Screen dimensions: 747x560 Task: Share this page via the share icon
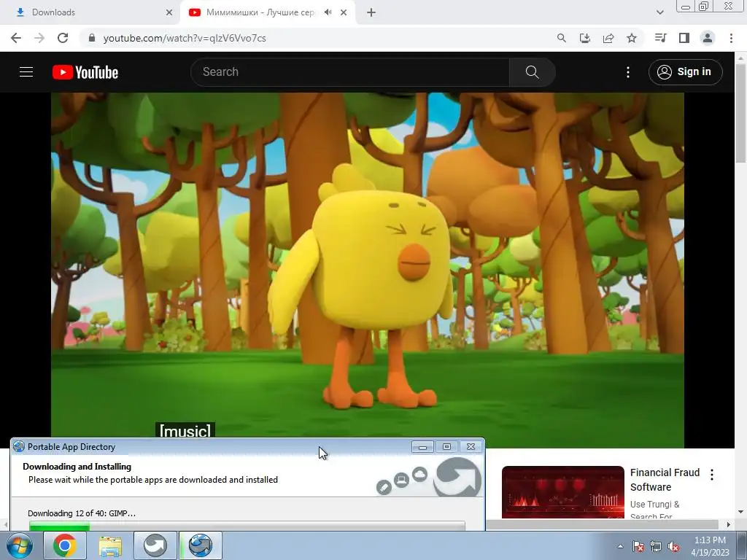point(608,38)
